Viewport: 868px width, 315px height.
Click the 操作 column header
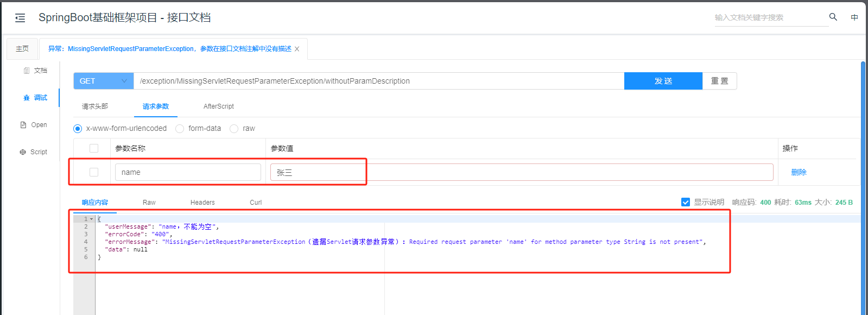[x=790, y=148]
